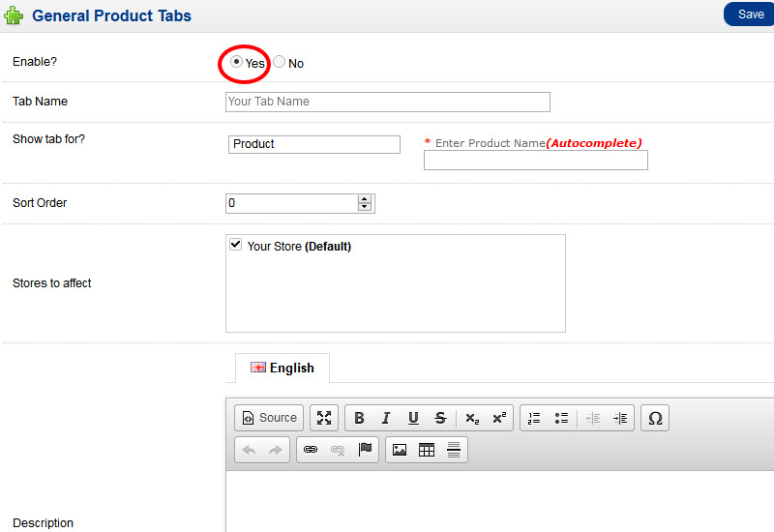Viewport: 774px width, 532px height.
Task: Open the insert link dialog
Action: click(311, 450)
